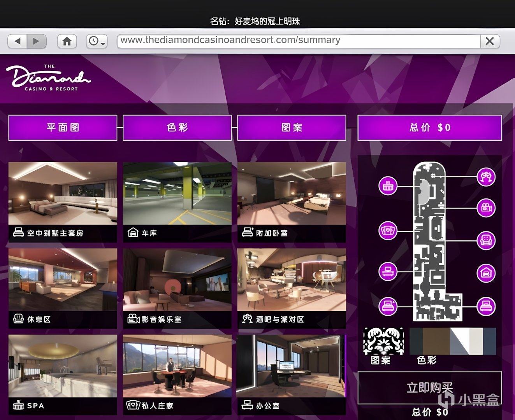
Task: Click the 图案 label under the pattern preview
Action: [380, 360]
